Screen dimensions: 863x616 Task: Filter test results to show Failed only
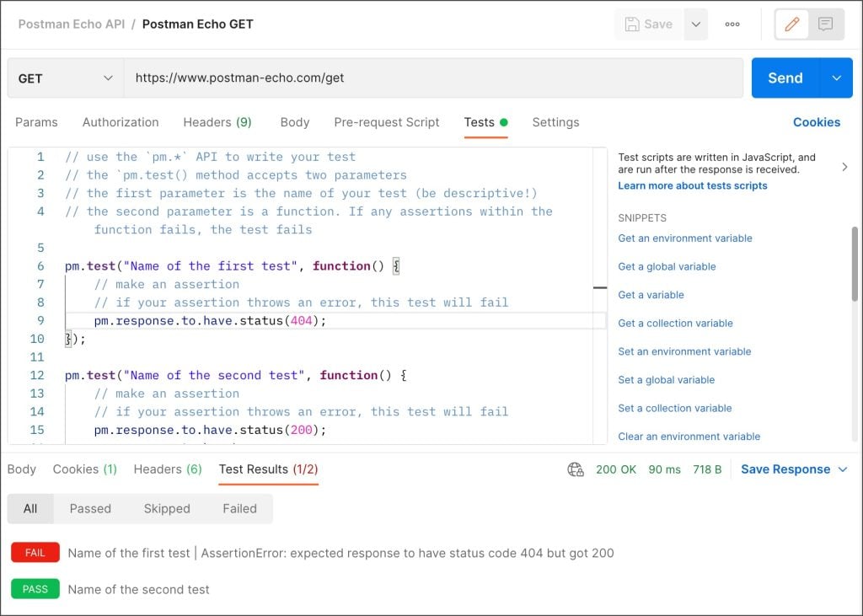(239, 508)
